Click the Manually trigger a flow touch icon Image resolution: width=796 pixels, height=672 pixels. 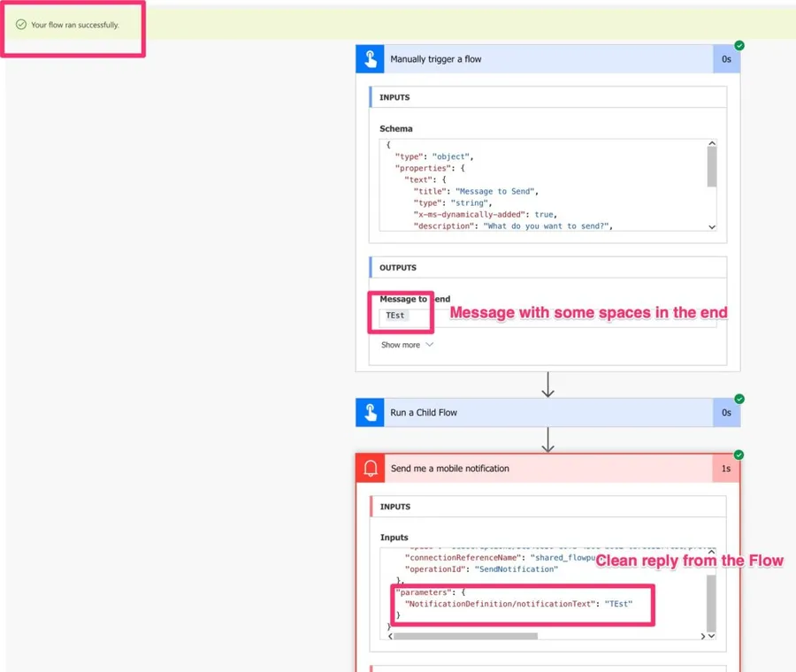[x=370, y=59]
